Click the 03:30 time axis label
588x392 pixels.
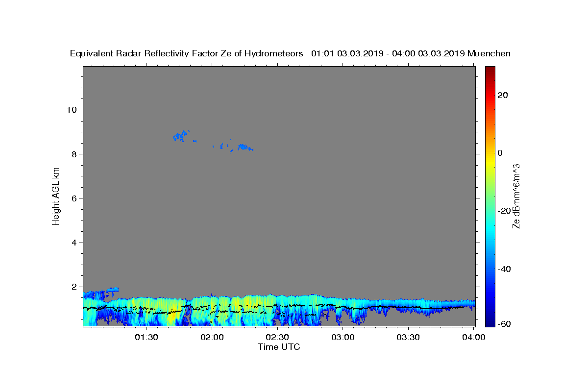pyautogui.click(x=408, y=337)
